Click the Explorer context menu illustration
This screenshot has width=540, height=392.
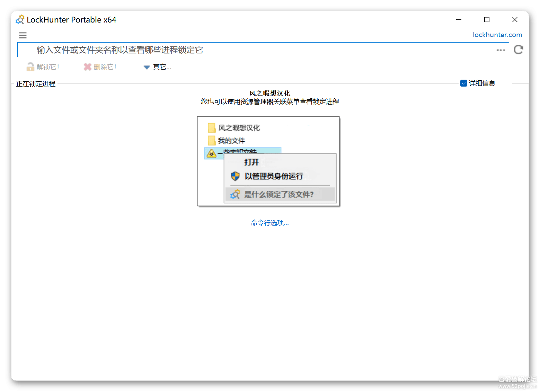pos(268,161)
